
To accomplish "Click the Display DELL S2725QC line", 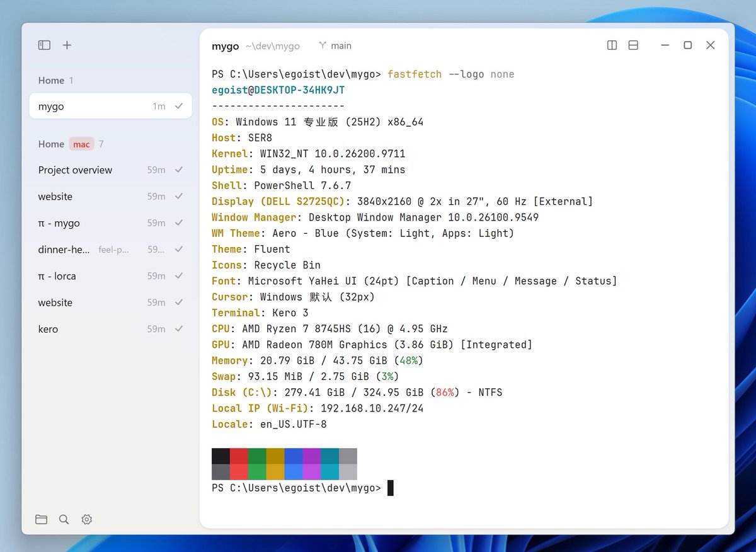I will click(x=402, y=202).
